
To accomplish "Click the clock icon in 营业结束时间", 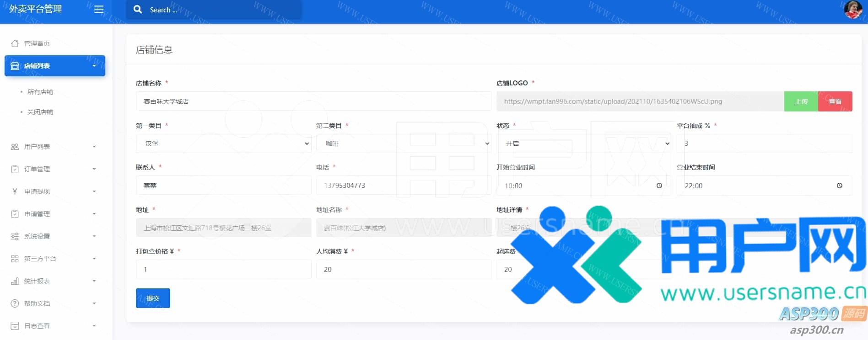I will coord(839,186).
